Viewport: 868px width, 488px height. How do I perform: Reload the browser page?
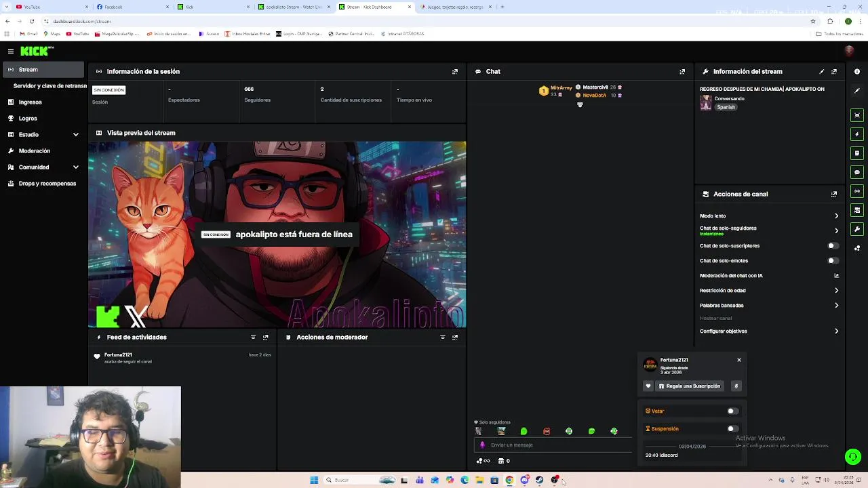click(31, 21)
